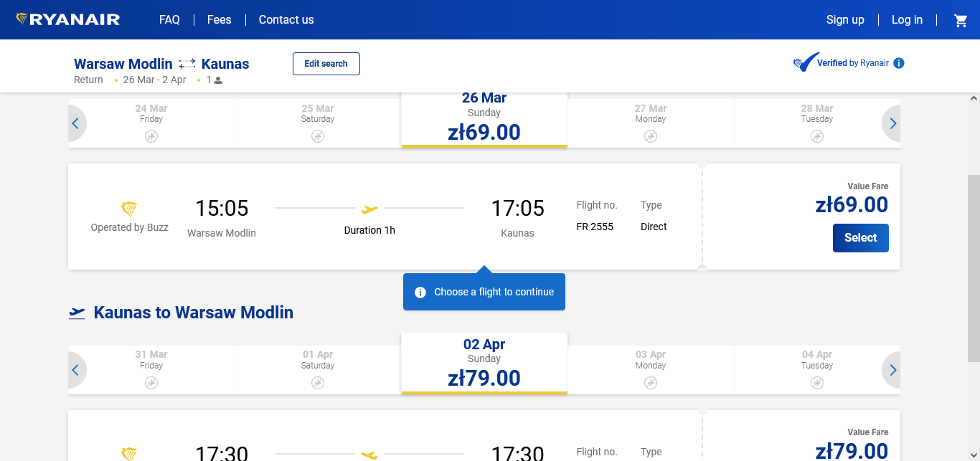This screenshot has width=980, height=461.
Task: Click the Edit search button
Action: point(326,64)
